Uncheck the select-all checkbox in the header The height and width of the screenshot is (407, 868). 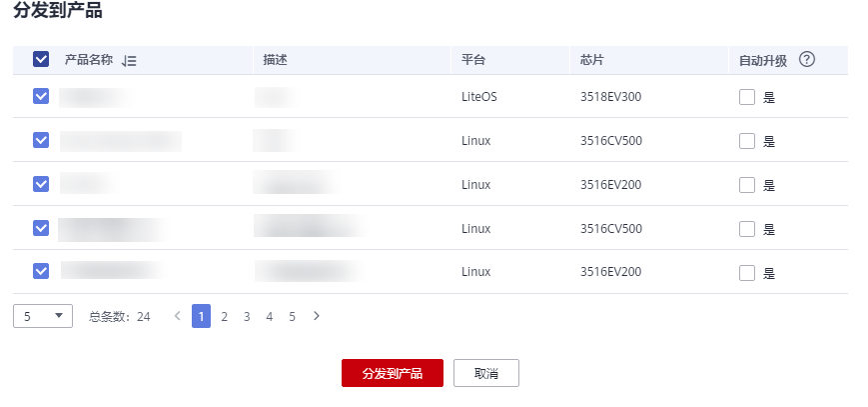(41, 59)
